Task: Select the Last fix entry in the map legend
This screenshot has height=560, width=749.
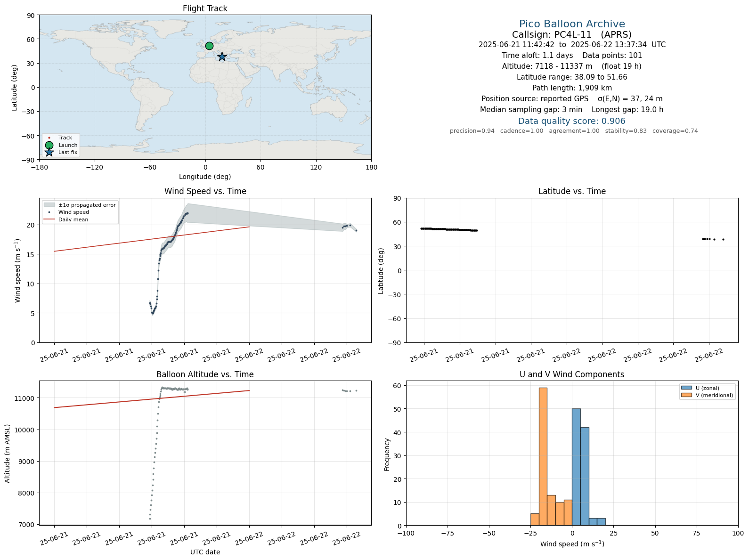Action: [x=61, y=152]
